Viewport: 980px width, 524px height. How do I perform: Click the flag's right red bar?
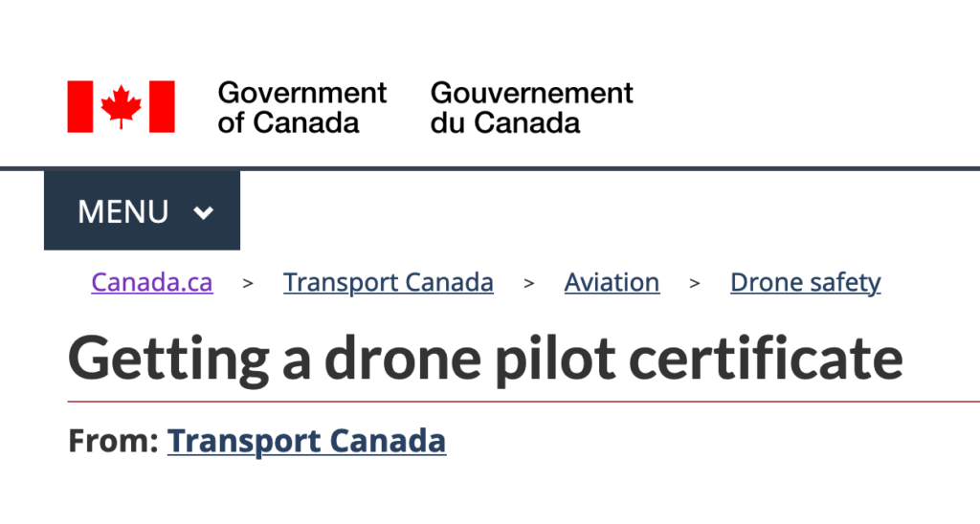pyautogui.click(x=163, y=106)
